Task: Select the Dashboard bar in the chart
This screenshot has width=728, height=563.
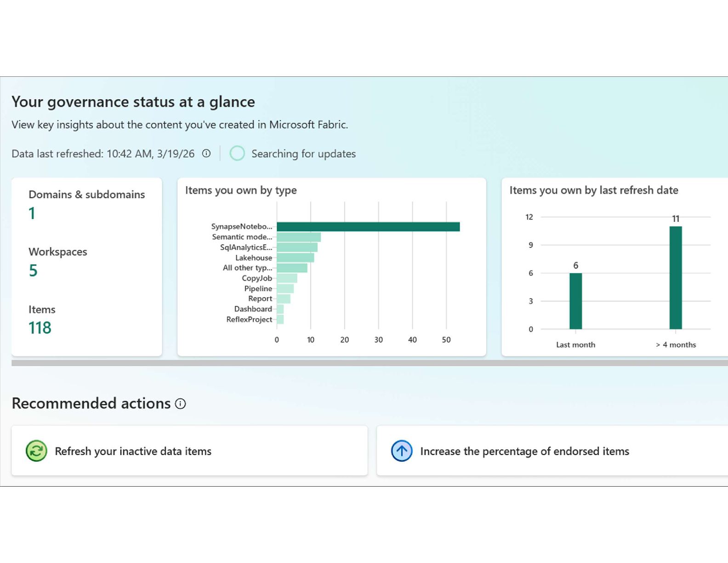Action: [280, 309]
